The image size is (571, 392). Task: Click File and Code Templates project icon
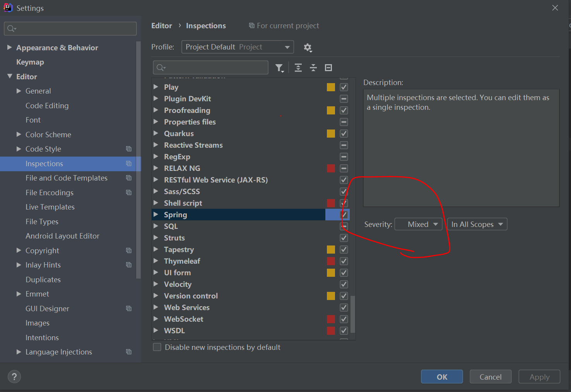(x=129, y=178)
